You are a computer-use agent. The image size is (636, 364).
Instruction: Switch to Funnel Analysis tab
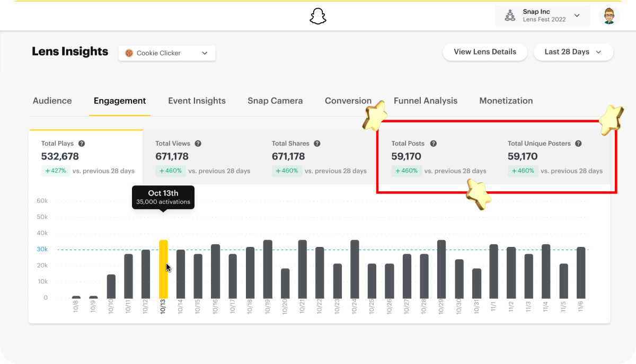coord(426,101)
